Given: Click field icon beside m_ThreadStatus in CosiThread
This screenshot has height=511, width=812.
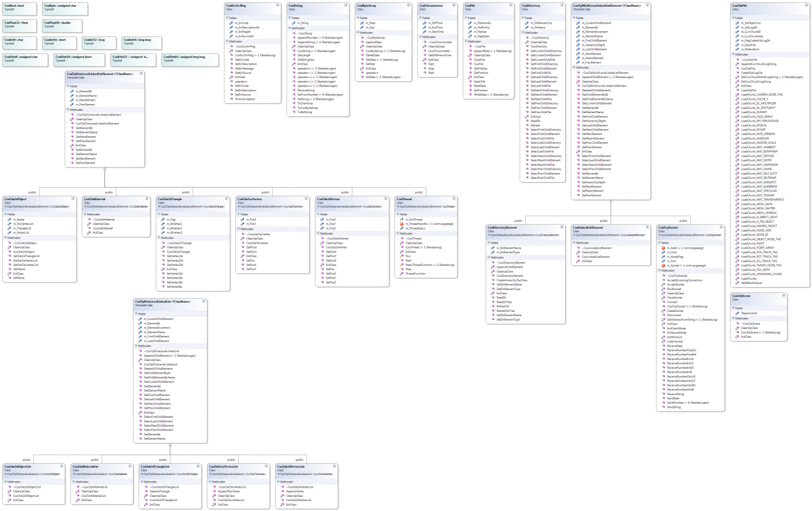Looking at the screenshot, I should pyautogui.click(x=402, y=229).
